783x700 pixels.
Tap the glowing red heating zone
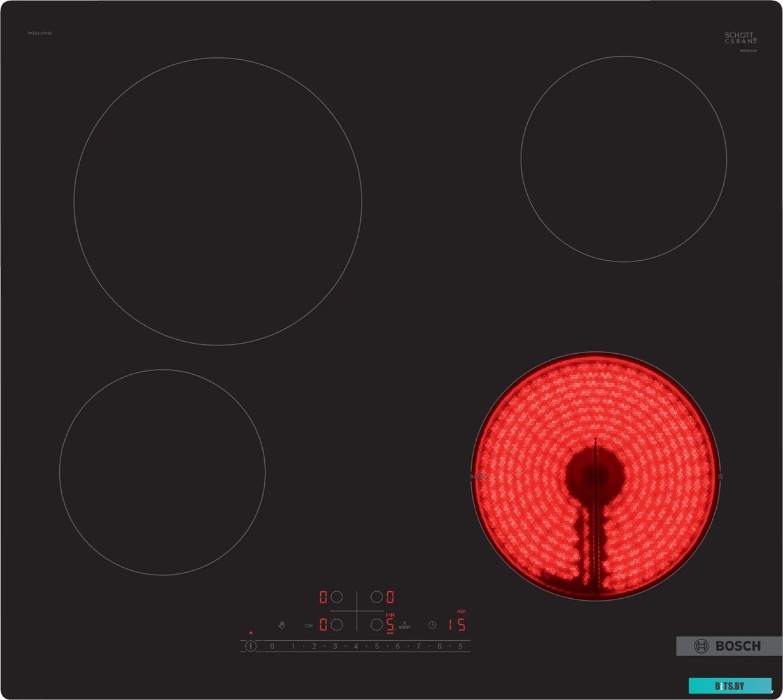tap(595, 476)
